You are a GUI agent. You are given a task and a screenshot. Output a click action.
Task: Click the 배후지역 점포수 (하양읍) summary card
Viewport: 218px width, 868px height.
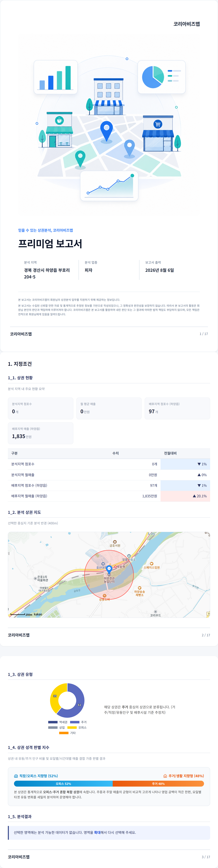(177, 408)
